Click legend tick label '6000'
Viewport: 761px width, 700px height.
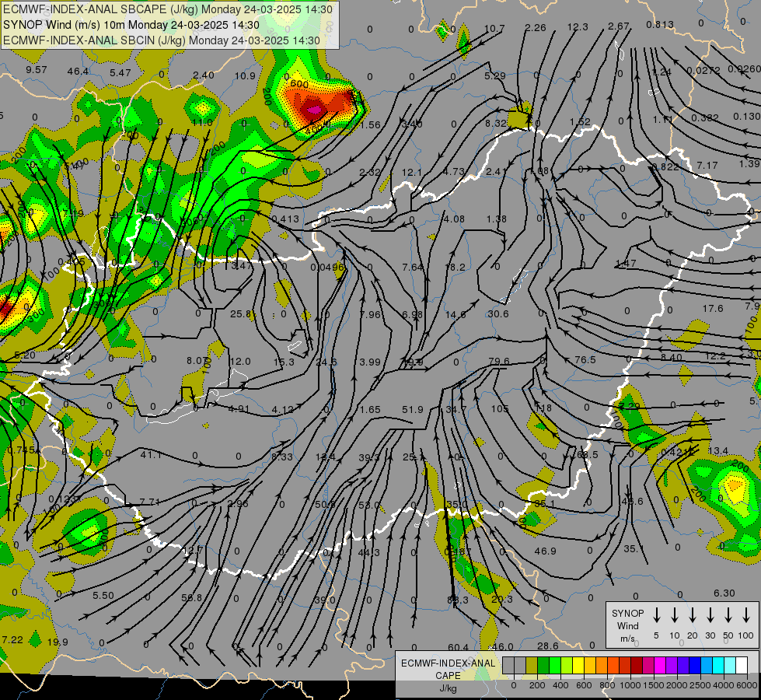(746, 685)
